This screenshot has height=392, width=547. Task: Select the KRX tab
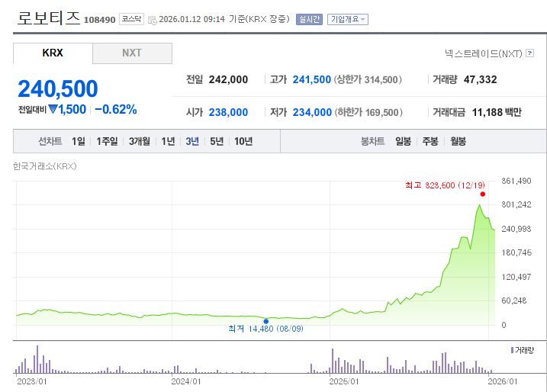pos(53,53)
